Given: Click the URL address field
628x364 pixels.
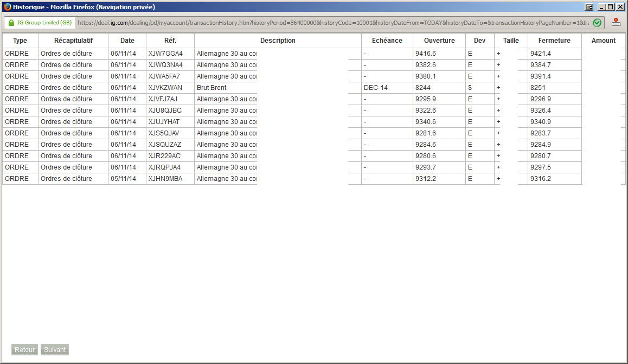Looking at the screenshot, I should pos(333,23).
